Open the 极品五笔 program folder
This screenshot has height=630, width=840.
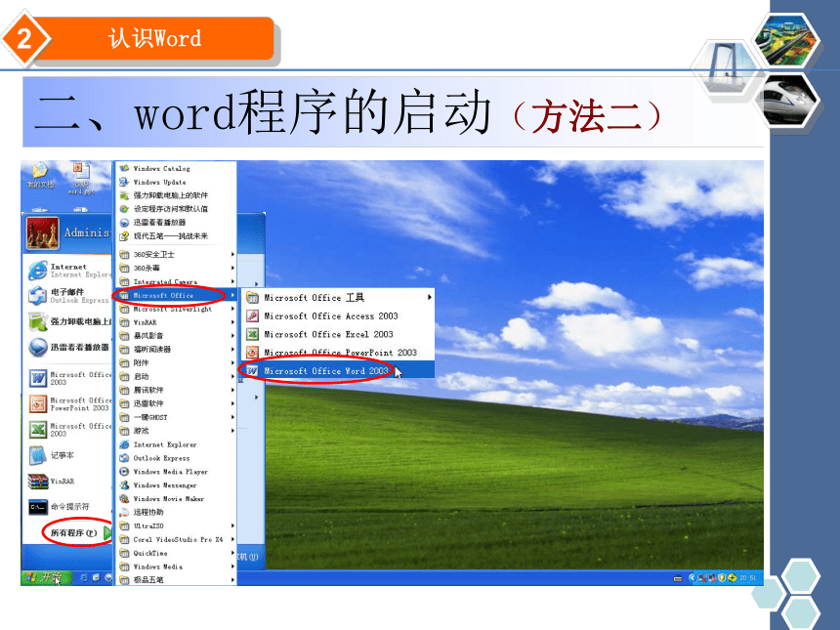coord(176,579)
